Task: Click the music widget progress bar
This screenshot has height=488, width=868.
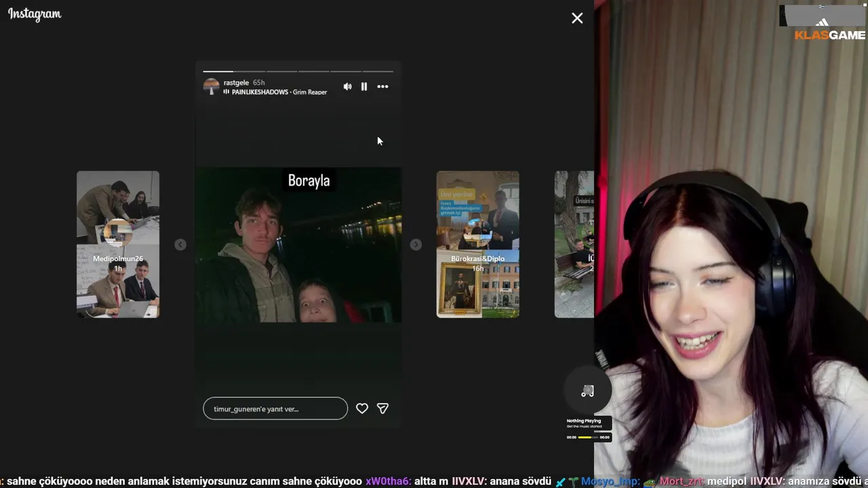Action: [588, 437]
